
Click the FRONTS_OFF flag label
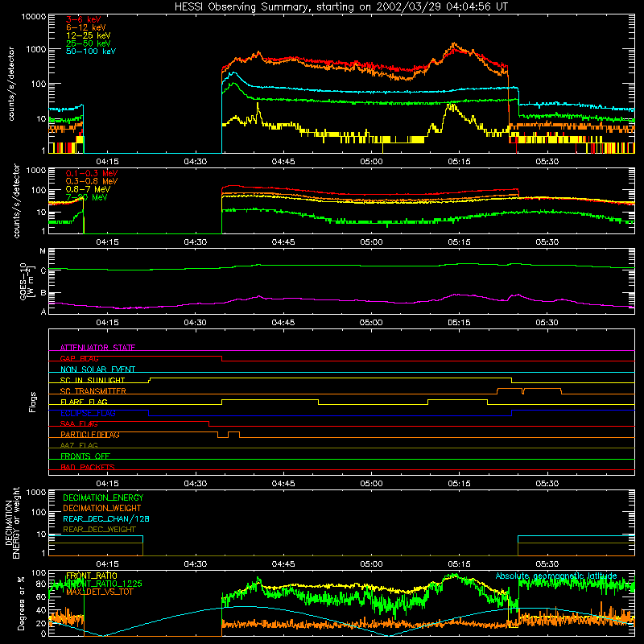(x=85, y=456)
